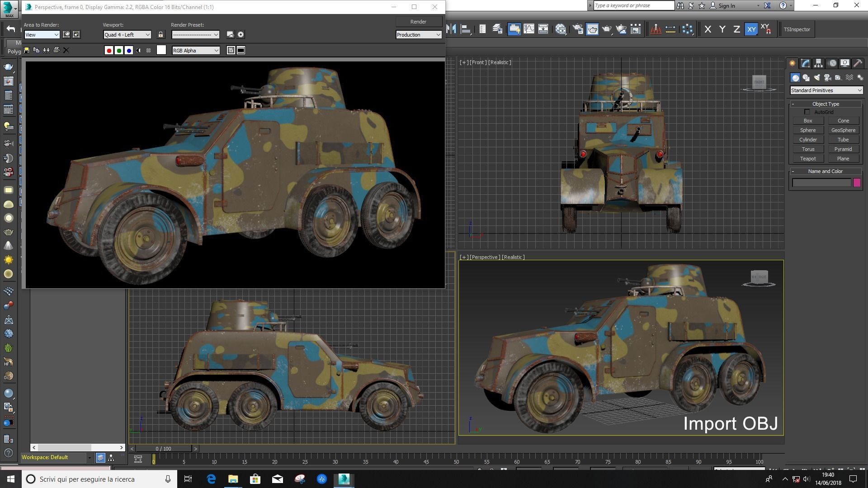
Task: Click the GeoSphere primitive button
Action: pyautogui.click(x=843, y=130)
